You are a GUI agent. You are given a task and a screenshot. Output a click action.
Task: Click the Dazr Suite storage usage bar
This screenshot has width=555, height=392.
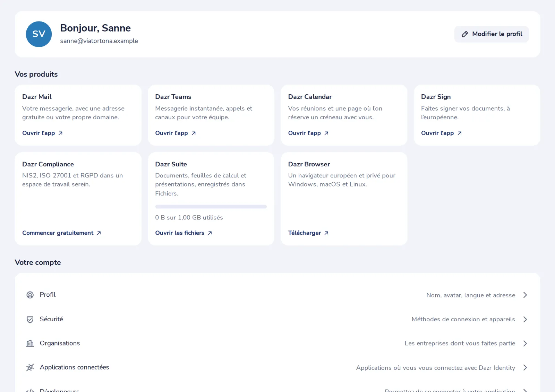tap(211, 207)
